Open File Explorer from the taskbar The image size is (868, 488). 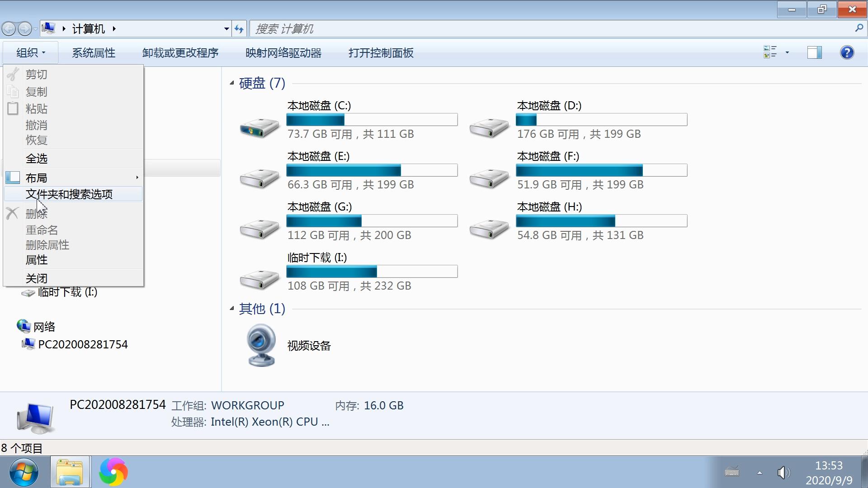point(70,472)
